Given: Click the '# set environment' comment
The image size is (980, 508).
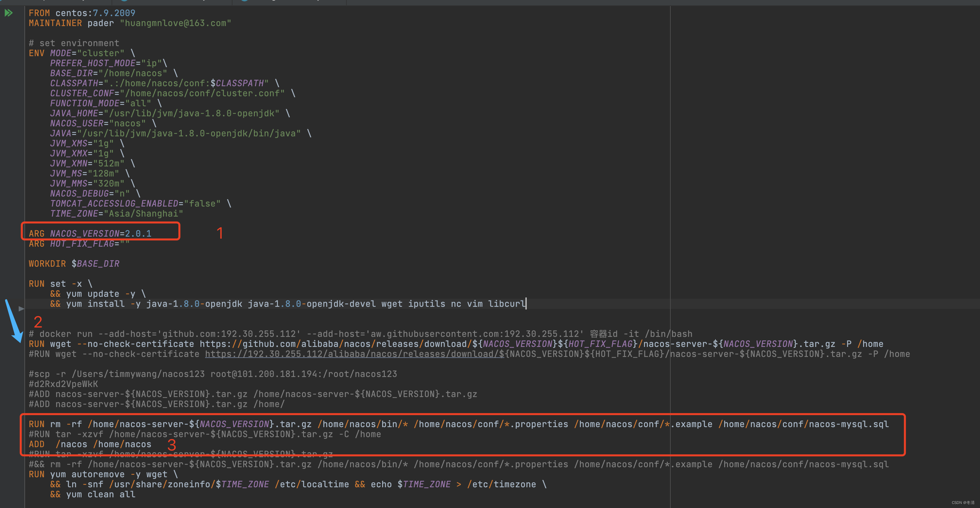Looking at the screenshot, I should (74, 43).
